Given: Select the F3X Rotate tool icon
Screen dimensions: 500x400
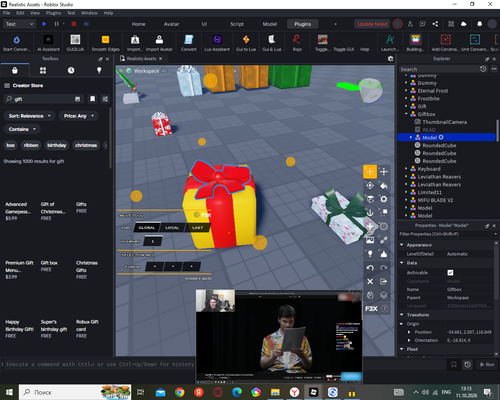Looking at the screenshot, I should click(370, 185).
